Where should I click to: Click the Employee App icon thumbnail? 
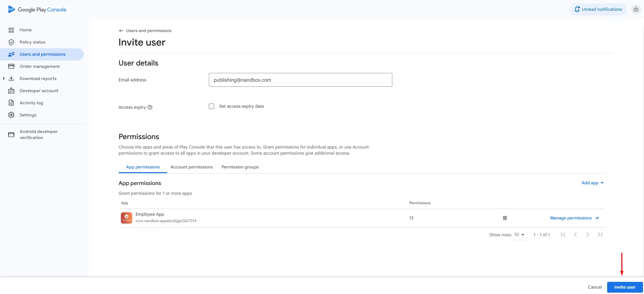126,218
